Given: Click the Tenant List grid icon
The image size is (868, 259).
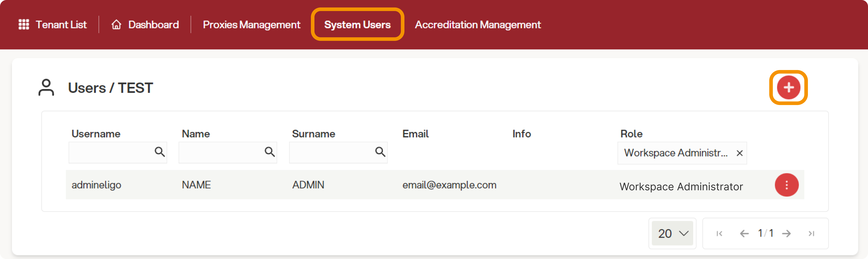Looking at the screenshot, I should point(24,24).
